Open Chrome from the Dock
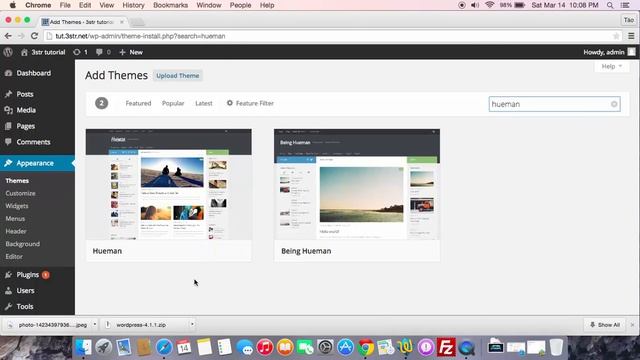The width and height of the screenshot is (640, 360). tap(366, 347)
